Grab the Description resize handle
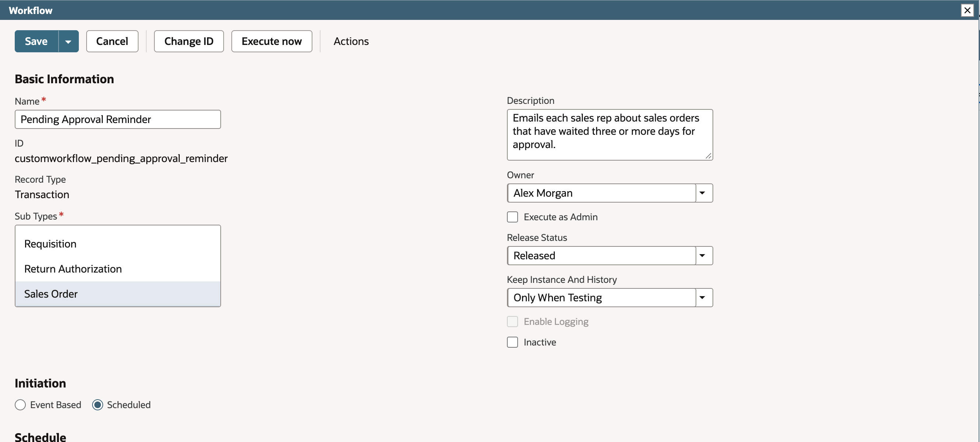The image size is (980, 442). 708,156
